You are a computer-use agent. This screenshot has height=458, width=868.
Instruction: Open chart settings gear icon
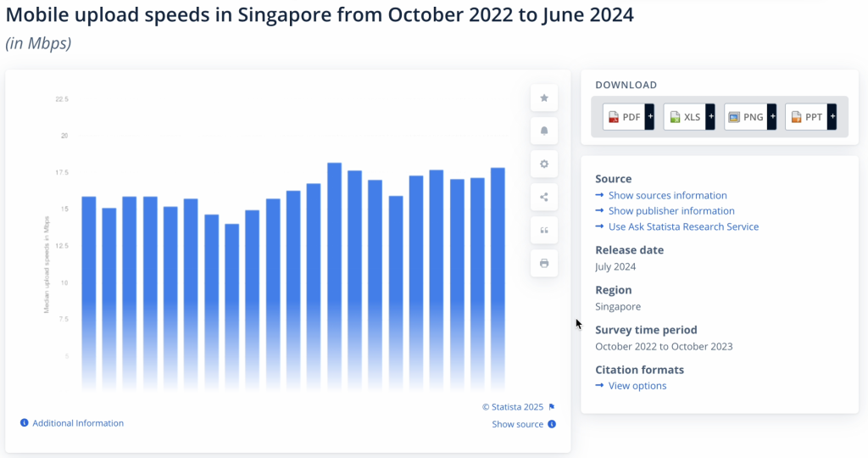coord(544,164)
